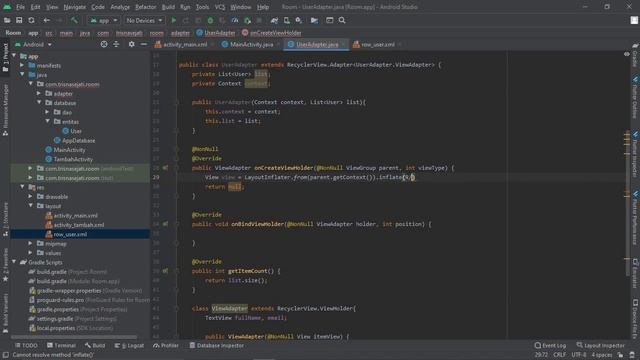The image size is (640, 360).
Task: Click the Select Opened File target icon
Action: pyautogui.click(x=104, y=44)
